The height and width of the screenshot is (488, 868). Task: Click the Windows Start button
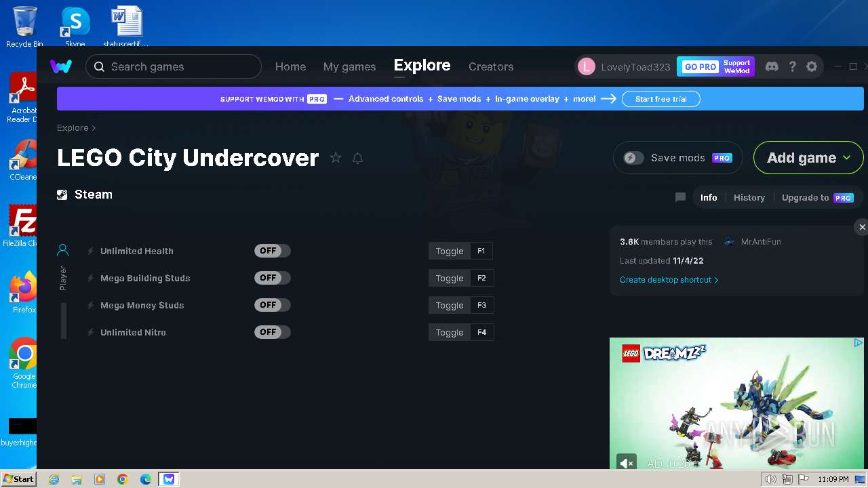click(x=19, y=479)
